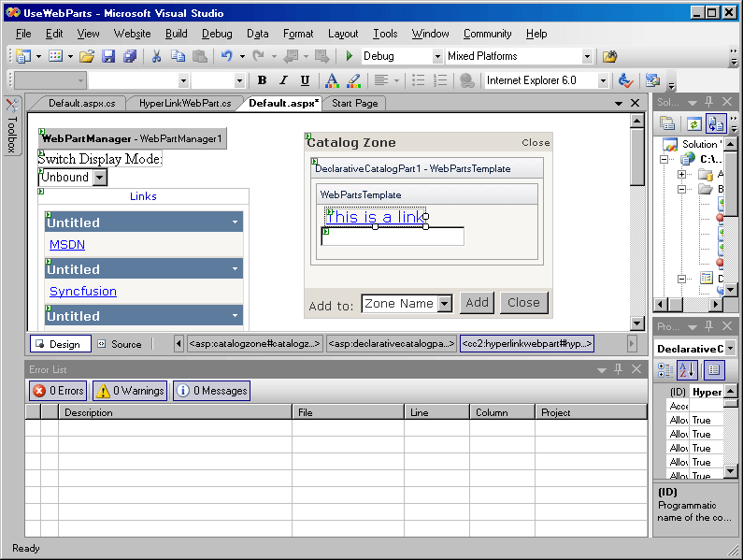
Task: Click the Add button in Catalog Zone
Action: 477,302
